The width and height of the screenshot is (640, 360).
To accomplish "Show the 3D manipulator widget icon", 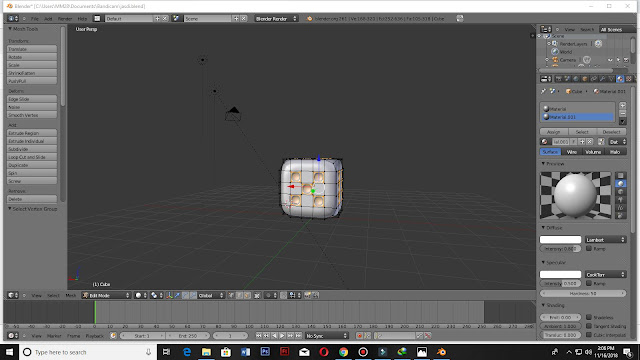I will tap(169, 295).
